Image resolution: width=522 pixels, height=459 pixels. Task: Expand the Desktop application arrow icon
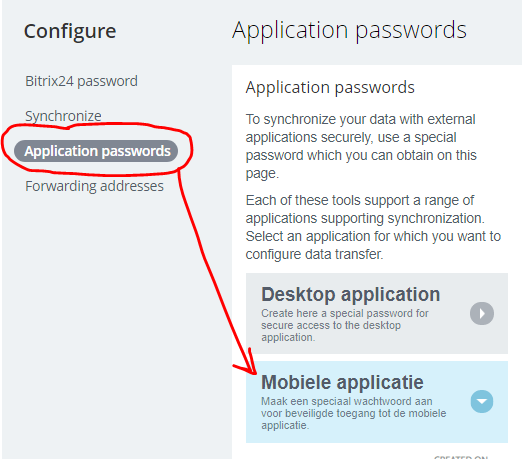(482, 313)
